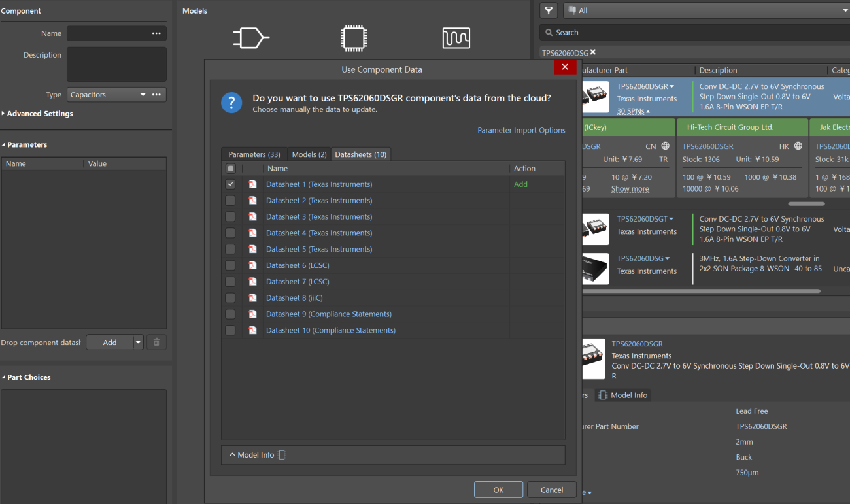Click the schematic symbol model icon
Viewport: 850px width, 504px height.
click(x=251, y=38)
